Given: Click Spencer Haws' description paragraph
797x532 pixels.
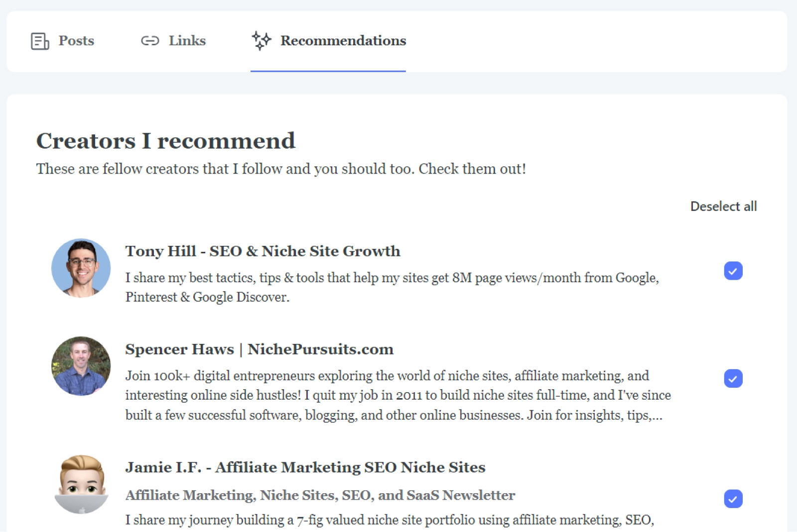Looking at the screenshot, I should click(x=398, y=395).
